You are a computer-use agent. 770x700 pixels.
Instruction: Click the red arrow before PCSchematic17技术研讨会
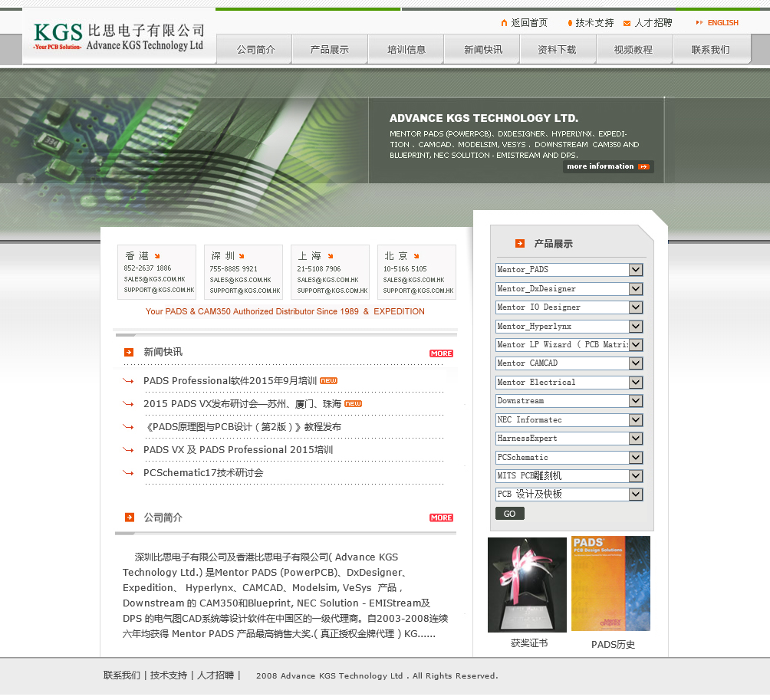click(x=128, y=473)
